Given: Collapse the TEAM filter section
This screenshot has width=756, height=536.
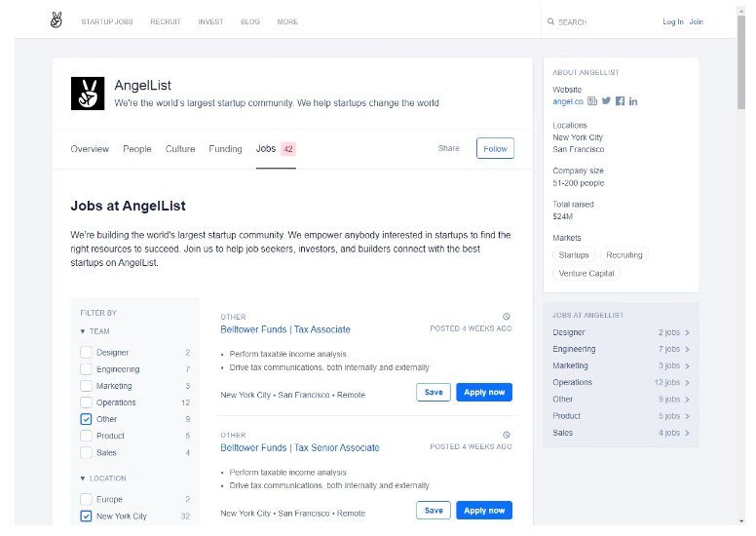Looking at the screenshot, I should point(94,331).
